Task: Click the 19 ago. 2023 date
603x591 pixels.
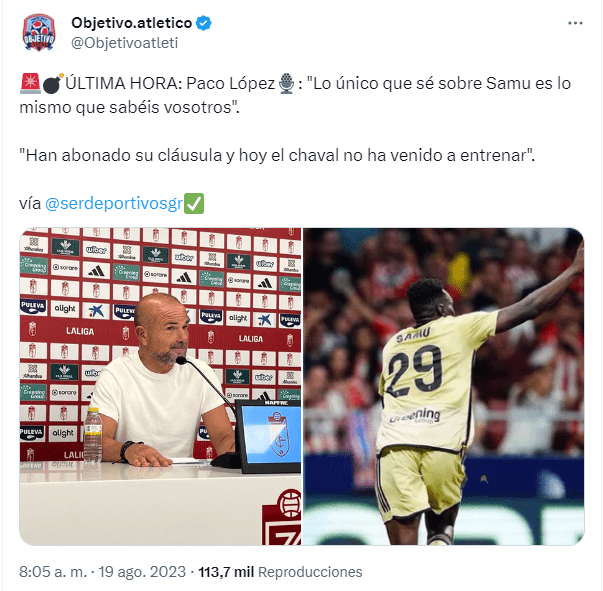Action: pyautogui.click(x=142, y=572)
